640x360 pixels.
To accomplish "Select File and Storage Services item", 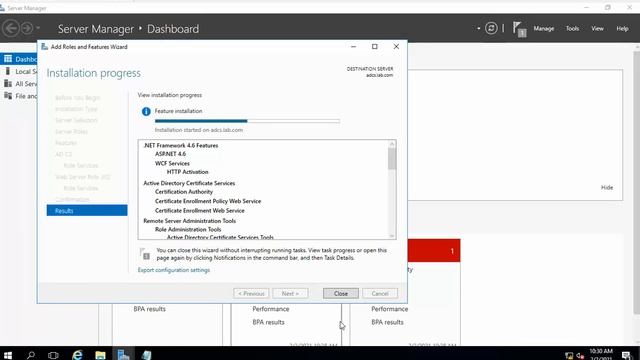I will [19, 96].
